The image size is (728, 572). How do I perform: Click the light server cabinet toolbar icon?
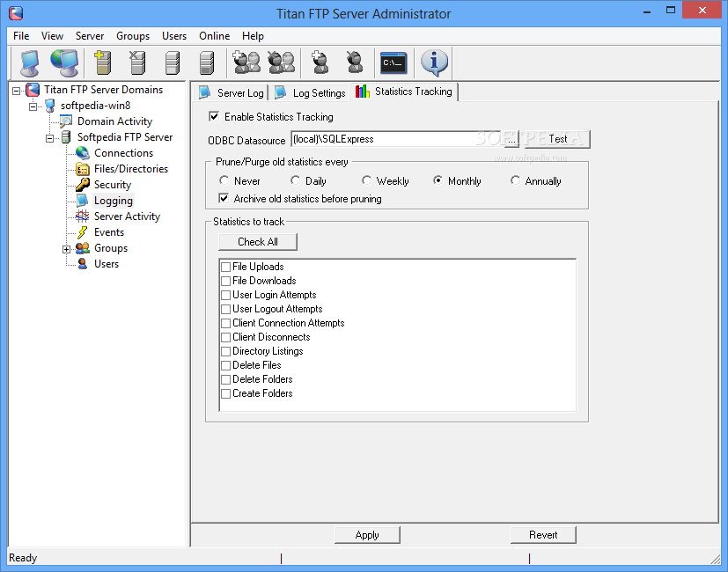pyautogui.click(x=173, y=62)
